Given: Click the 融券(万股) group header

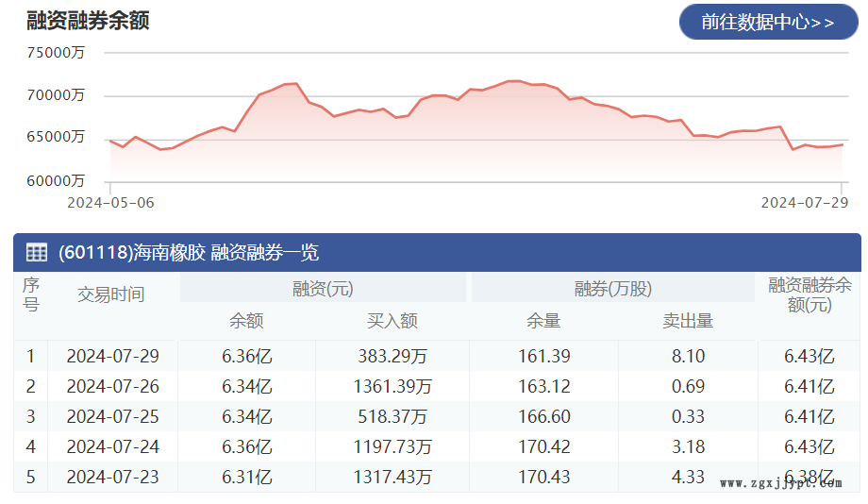Looking at the screenshot, I should click(x=613, y=289).
